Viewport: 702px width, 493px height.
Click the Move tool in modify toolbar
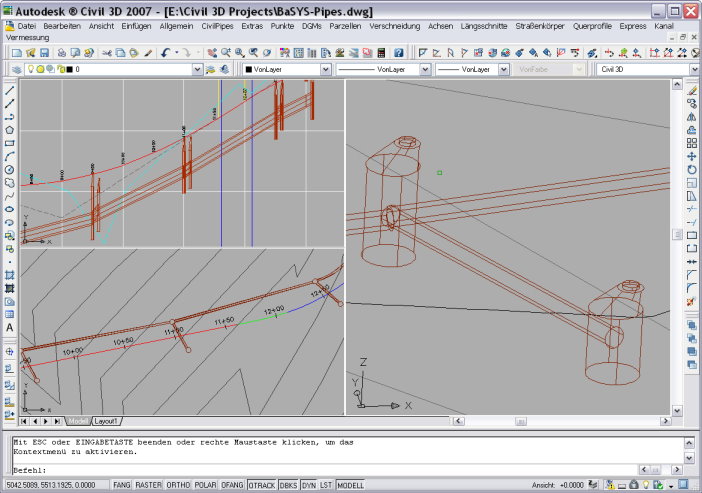(x=691, y=156)
